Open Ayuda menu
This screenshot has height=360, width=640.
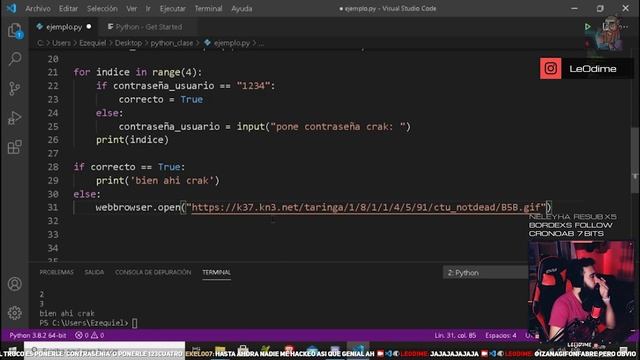click(242, 9)
